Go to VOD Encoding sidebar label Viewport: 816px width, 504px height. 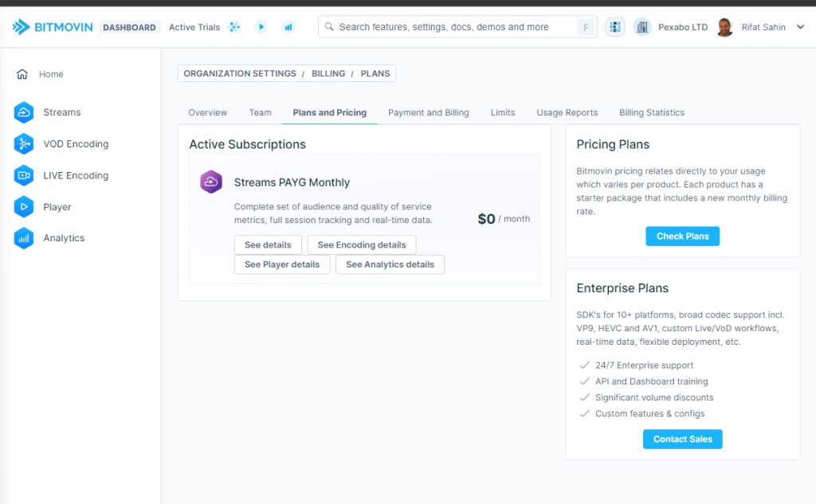click(x=76, y=144)
